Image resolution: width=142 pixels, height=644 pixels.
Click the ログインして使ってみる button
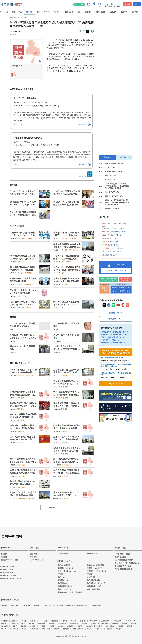tap(116, 270)
